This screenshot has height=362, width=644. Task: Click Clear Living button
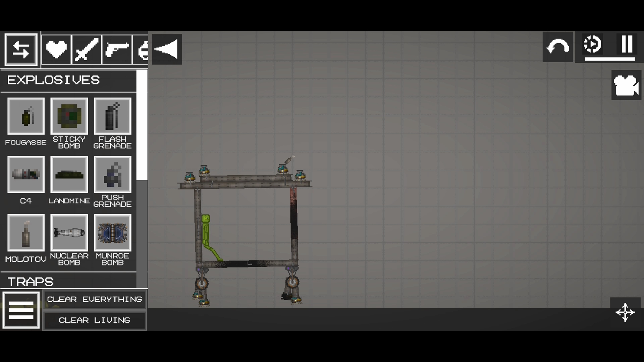[x=95, y=319]
